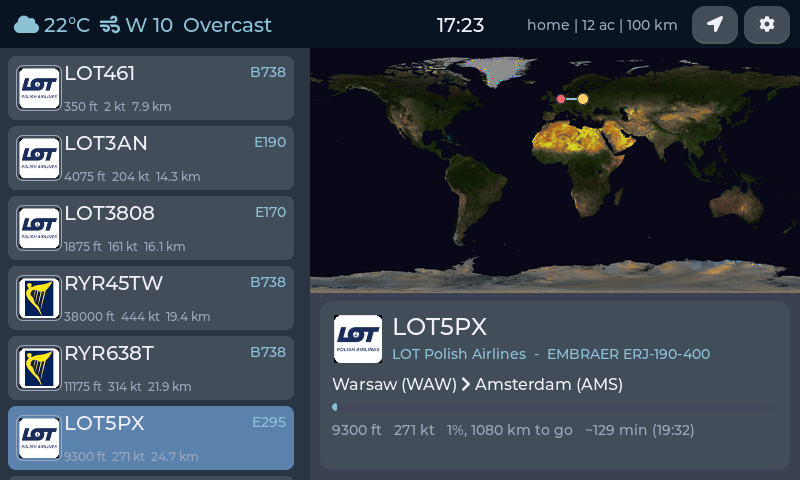
Task: Click the LOT logo on LOT461 card
Action: click(x=39, y=88)
